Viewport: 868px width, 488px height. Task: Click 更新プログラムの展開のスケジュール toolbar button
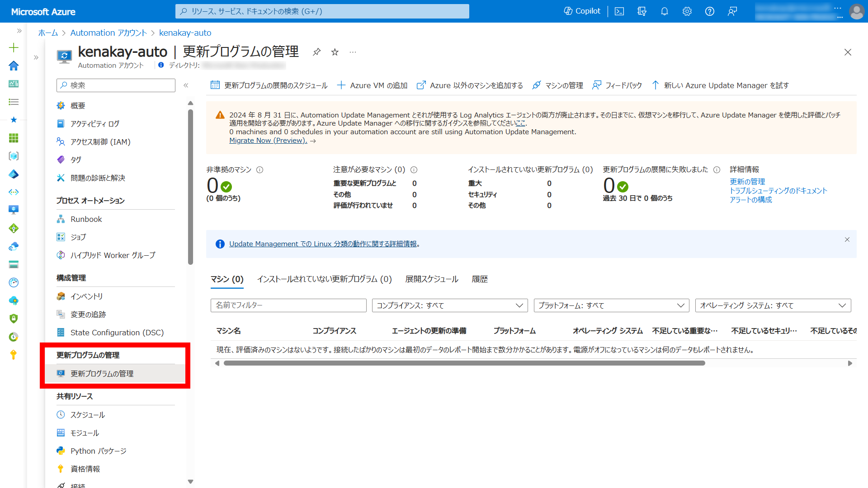pos(269,85)
